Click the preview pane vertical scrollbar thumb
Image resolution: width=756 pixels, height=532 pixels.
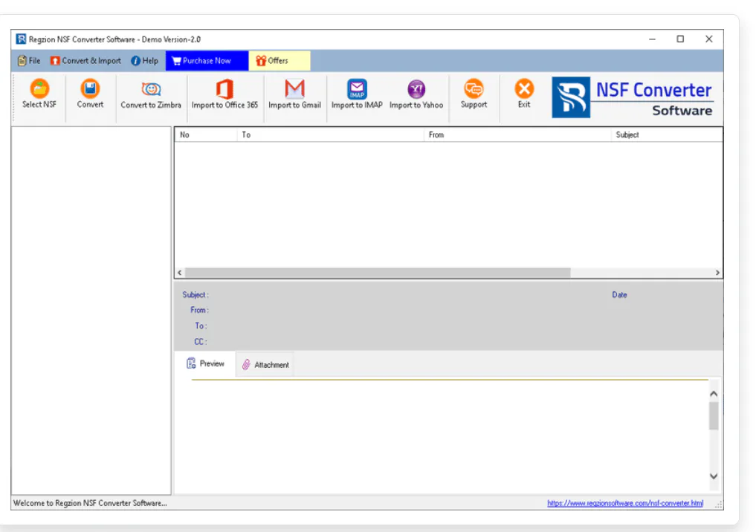tap(714, 416)
